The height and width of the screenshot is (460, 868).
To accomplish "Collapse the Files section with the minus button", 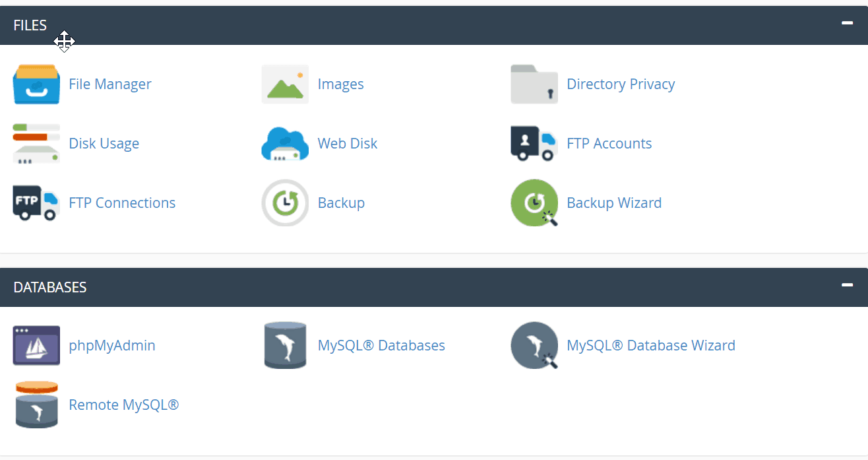I will (847, 23).
